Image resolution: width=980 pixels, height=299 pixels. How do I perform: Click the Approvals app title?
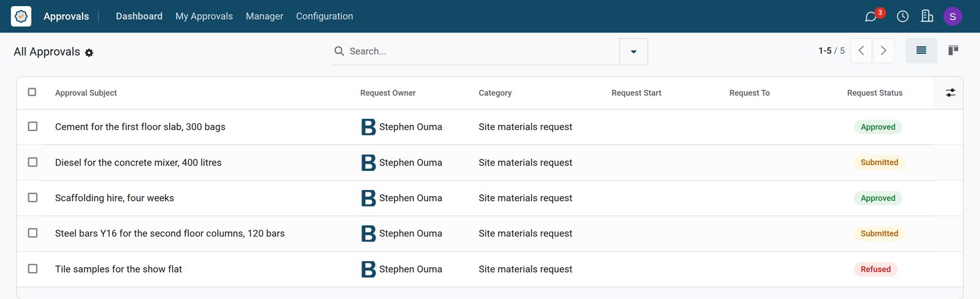click(x=66, y=17)
